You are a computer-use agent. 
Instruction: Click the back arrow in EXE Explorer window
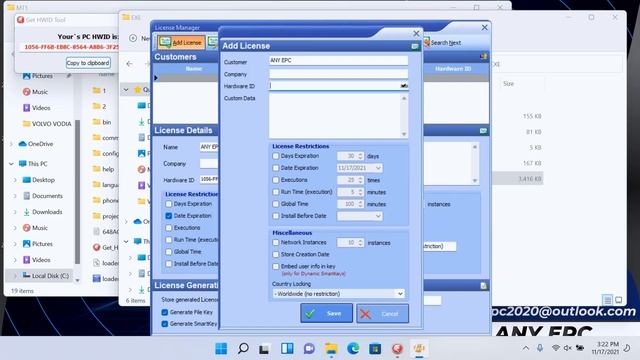(x=129, y=64)
